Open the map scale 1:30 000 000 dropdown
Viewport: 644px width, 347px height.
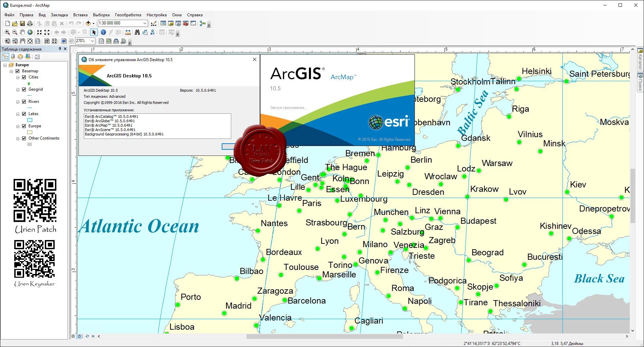145,23
